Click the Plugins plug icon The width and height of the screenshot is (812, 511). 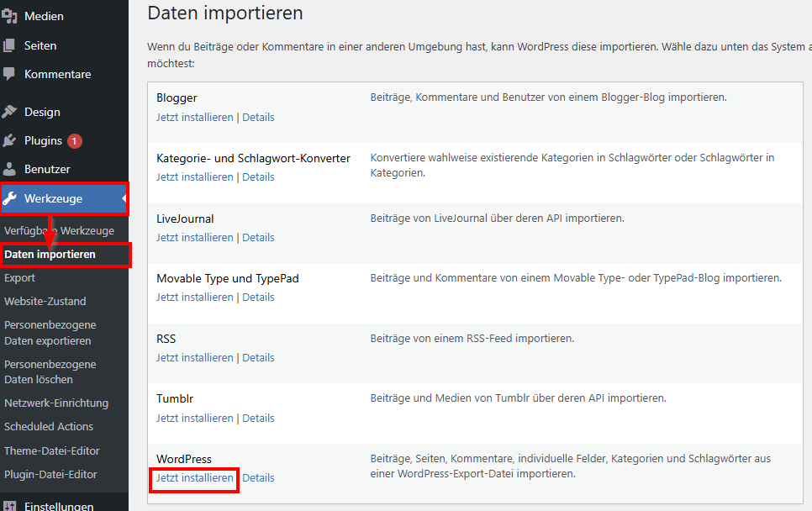tap(9, 140)
